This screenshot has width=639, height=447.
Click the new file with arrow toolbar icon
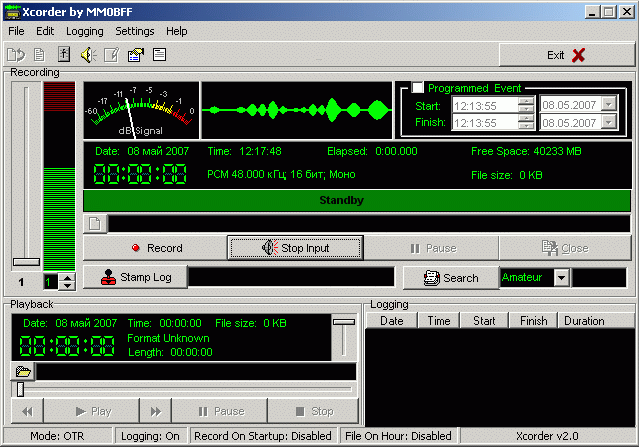pos(16,55)
